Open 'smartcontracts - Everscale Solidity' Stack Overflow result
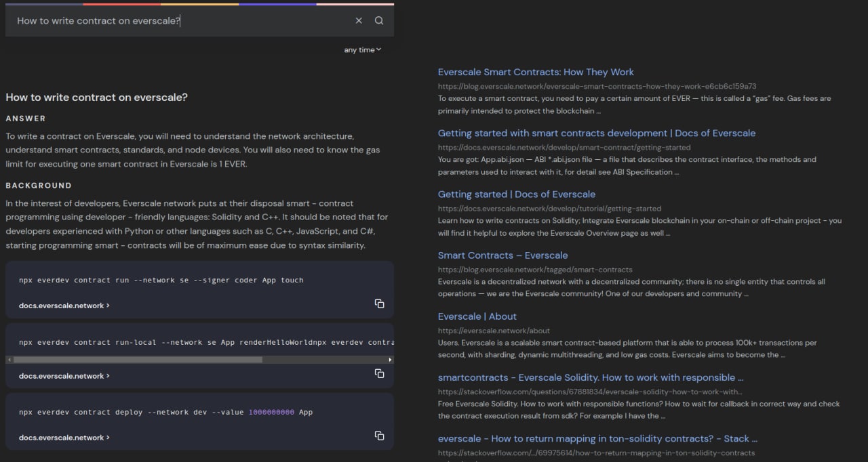The width and height of the screenshot is (868, 462). click(x=590, y=377)
